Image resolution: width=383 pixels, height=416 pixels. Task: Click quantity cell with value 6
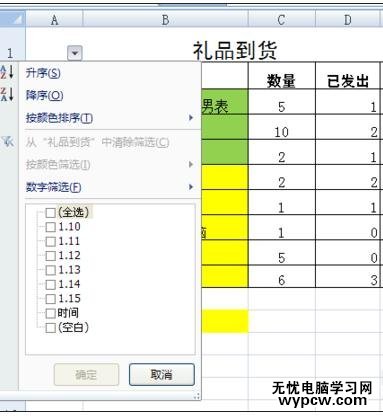pos(282,276)
